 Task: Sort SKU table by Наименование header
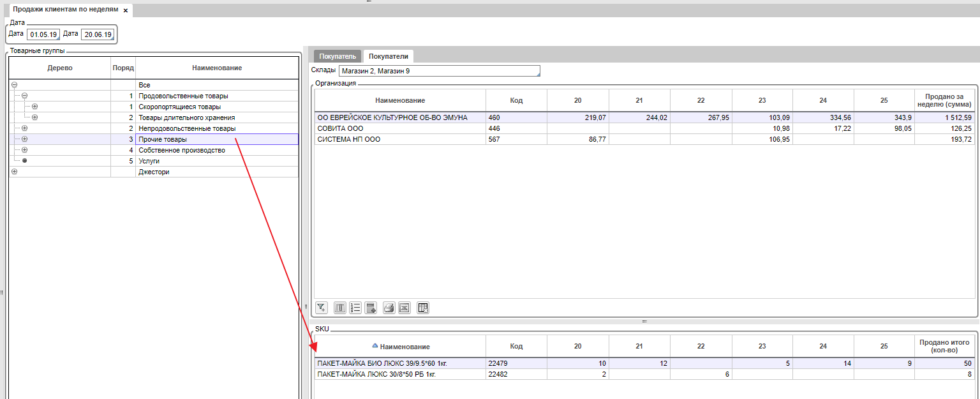[405, 347]
